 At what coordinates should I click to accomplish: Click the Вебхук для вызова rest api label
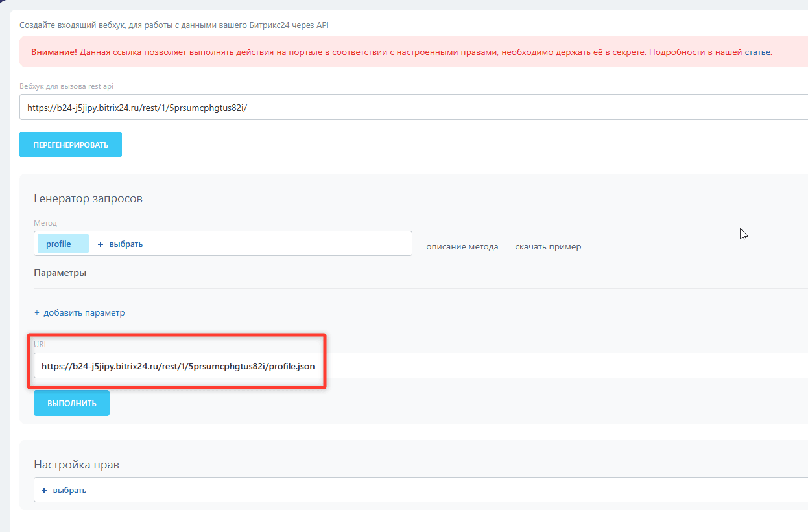click(67, 86)
